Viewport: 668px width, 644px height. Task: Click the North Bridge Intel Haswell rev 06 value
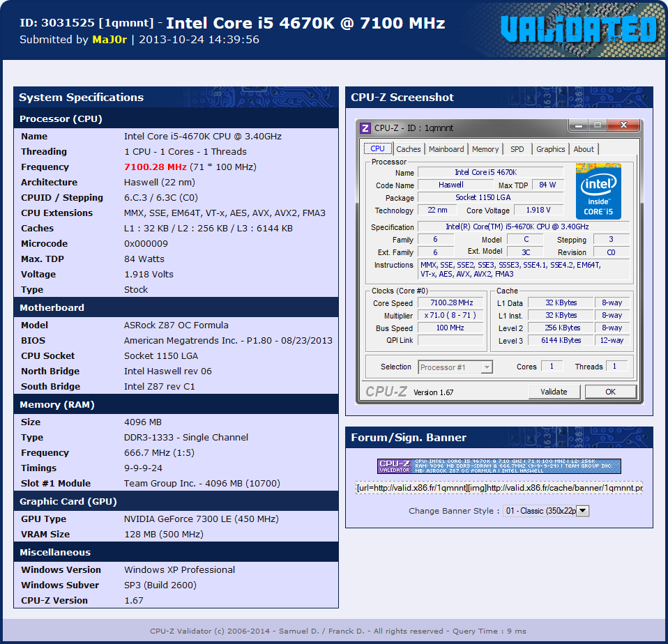point(168,371)
